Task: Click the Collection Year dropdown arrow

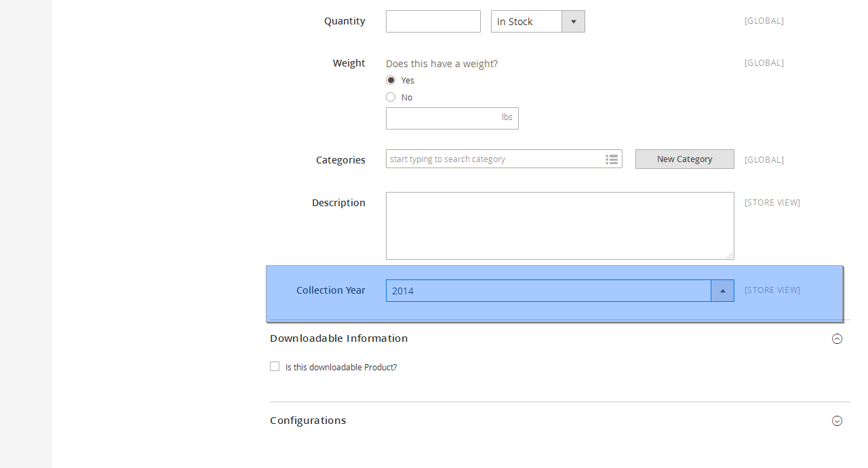Action: (x=722, y=290)
